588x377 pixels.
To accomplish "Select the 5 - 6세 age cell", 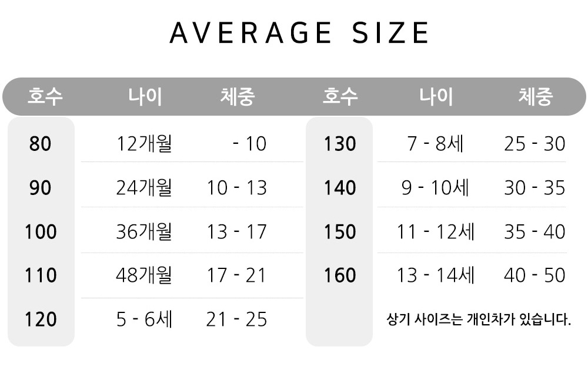I will point(144,320).
